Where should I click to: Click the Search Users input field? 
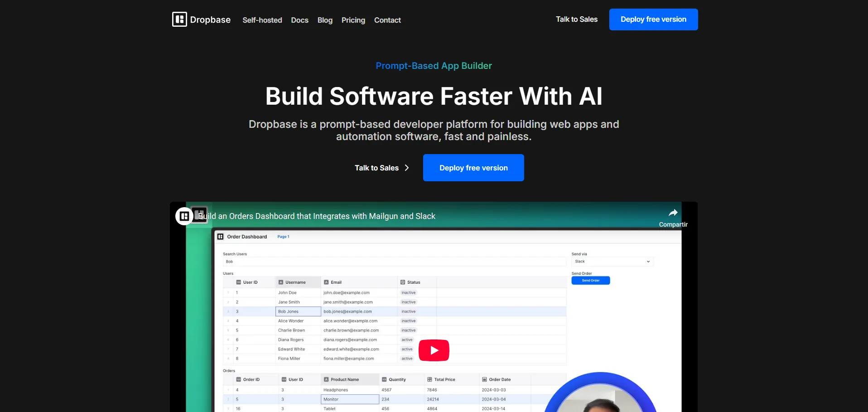pos(394,262)
